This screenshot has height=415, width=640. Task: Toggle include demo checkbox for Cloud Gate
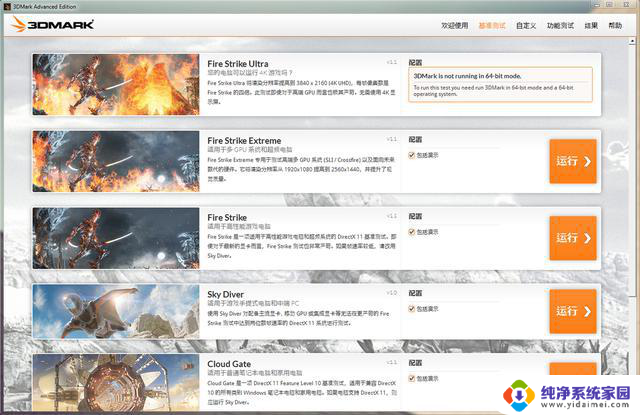tap(411, 378)
